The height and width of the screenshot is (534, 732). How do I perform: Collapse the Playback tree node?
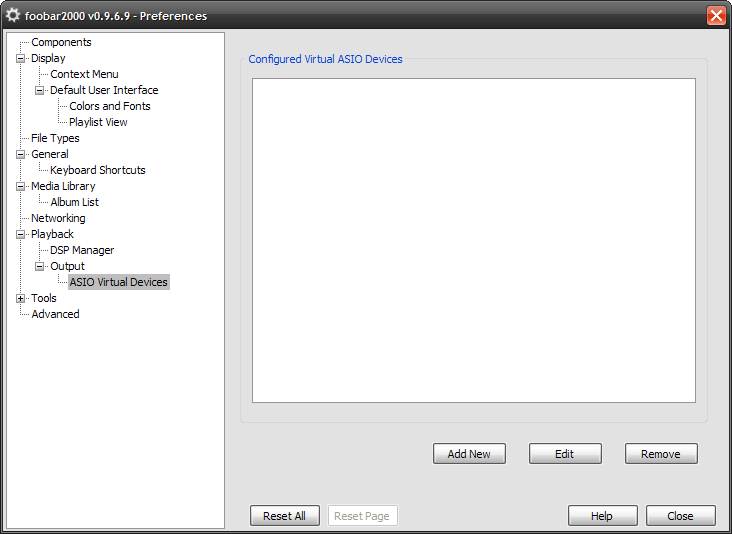21,235
